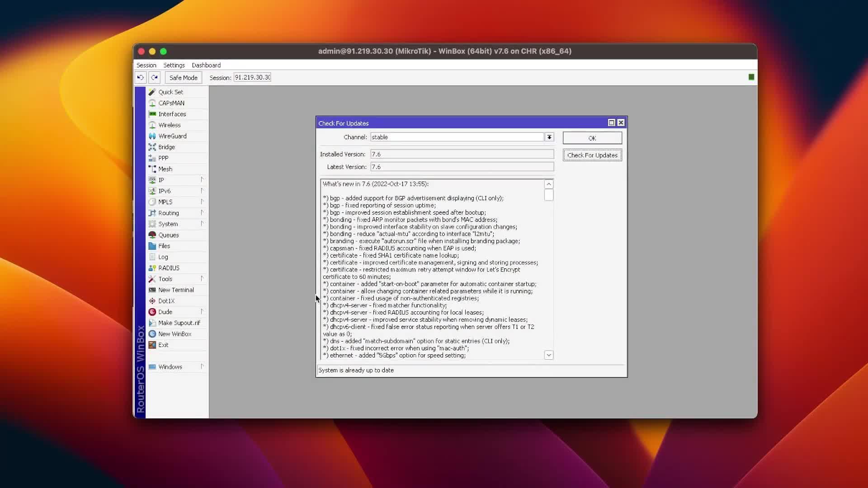Click the System gear icon
The height and width of the screenshot is (488, 868).
pyautogui.click(x=152, y=224)
